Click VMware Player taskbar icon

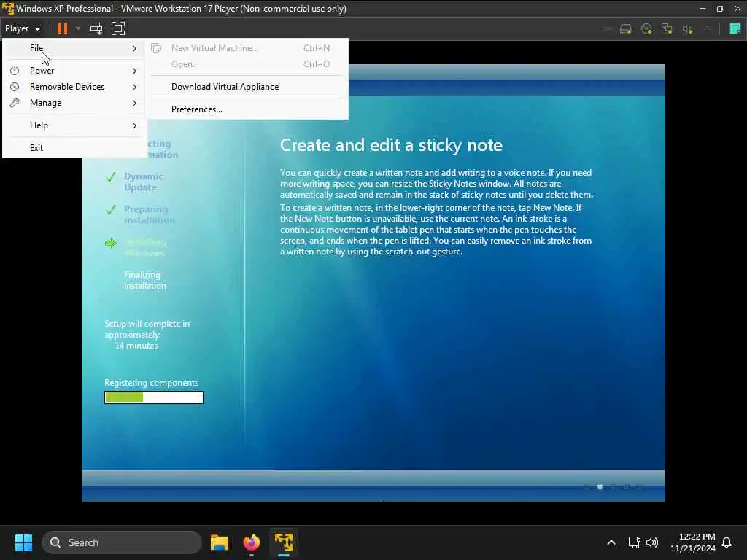point(284,542)
